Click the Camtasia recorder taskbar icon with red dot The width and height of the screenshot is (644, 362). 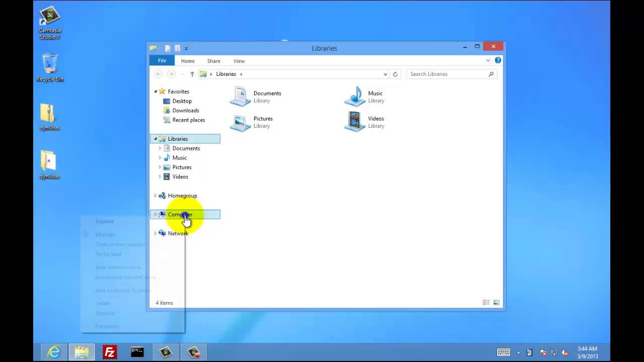pos(194,352)
